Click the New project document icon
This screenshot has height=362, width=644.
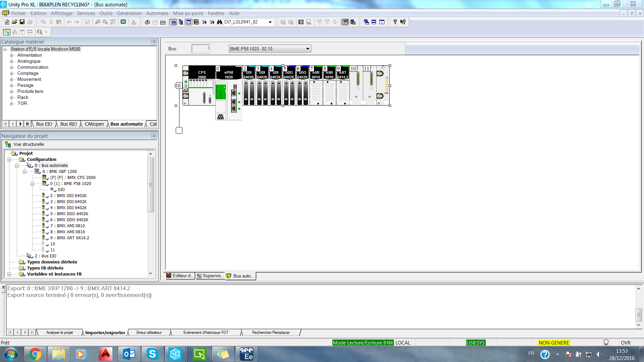pos(7,22)
